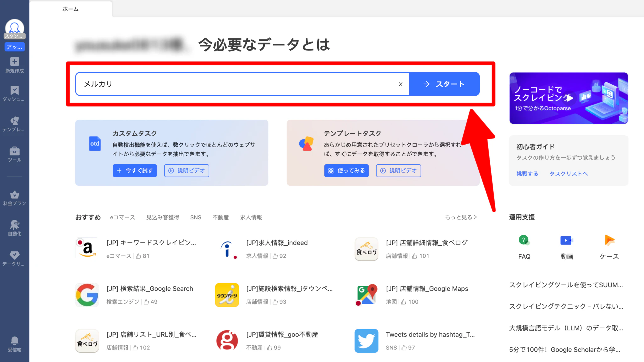Open the 店舗詳細情報_食べログ template icon
This screenshot has width=644, height=362.
tap(366, 249)
